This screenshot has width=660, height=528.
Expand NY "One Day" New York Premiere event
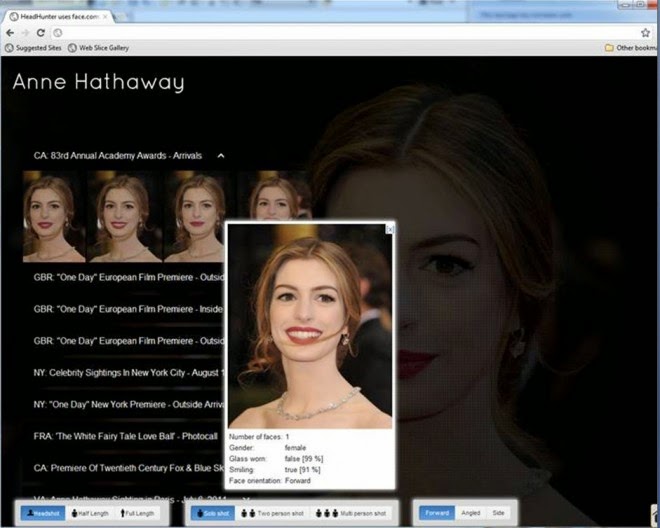tap(129, 405)
